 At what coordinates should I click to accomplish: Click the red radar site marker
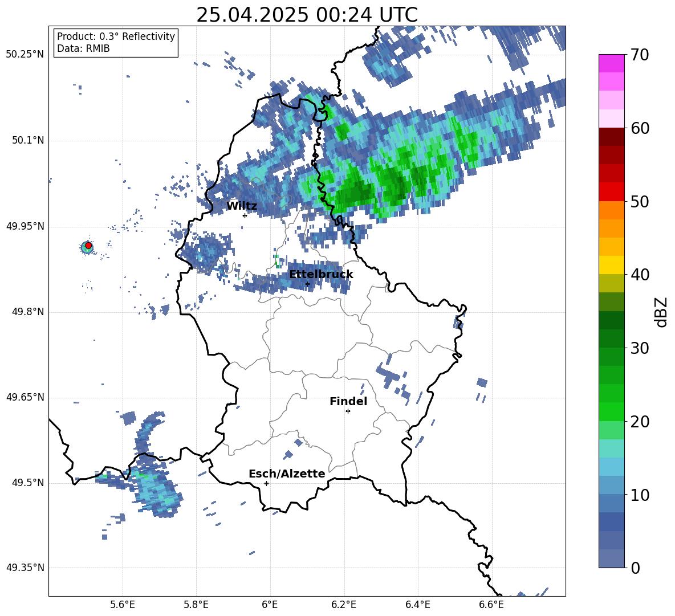(x=88, y=246)
